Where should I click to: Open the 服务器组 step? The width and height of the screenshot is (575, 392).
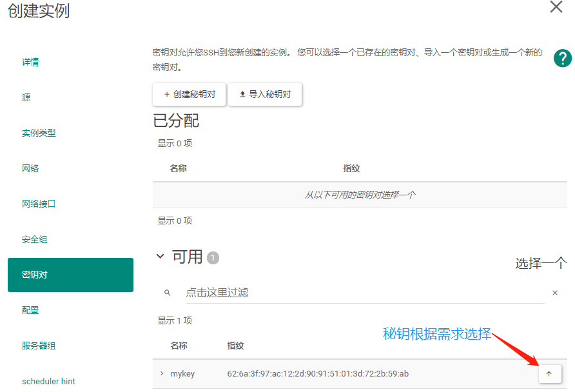tap(39, 346)
